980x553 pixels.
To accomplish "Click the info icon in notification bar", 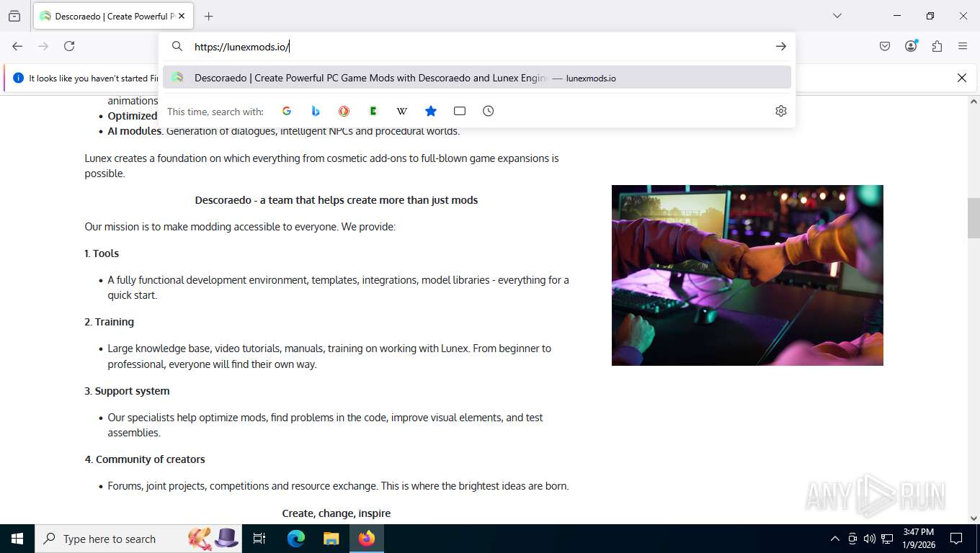I will [x=19, y=78].
